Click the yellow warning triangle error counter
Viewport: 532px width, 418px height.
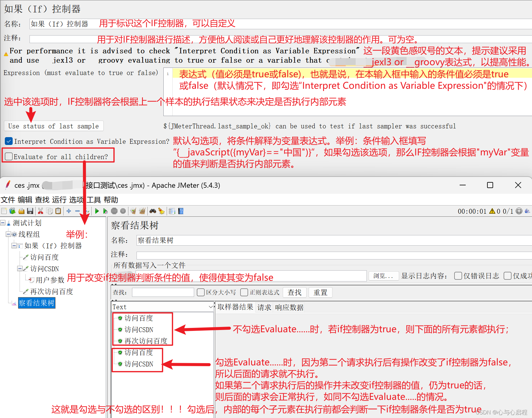(x=492, y=211)
